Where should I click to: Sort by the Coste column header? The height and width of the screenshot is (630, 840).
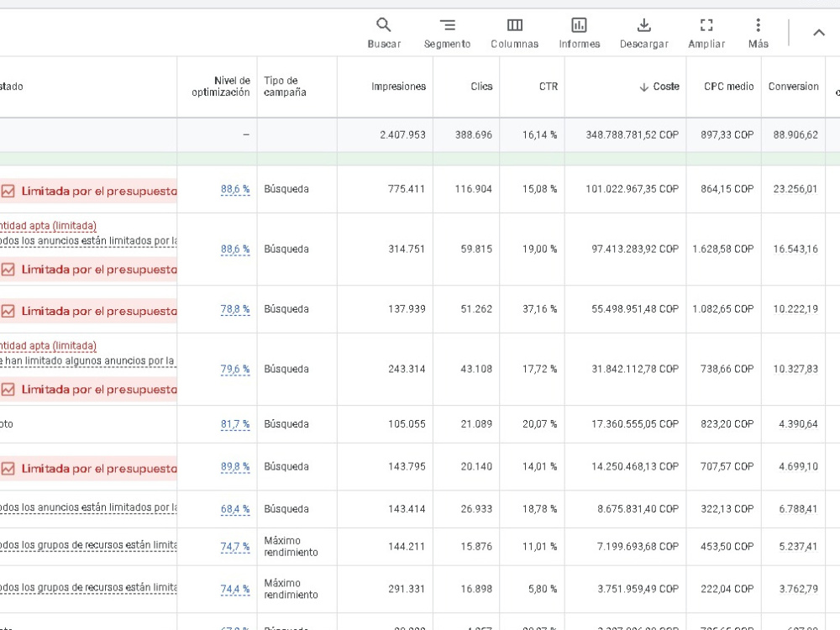[666, 87]
